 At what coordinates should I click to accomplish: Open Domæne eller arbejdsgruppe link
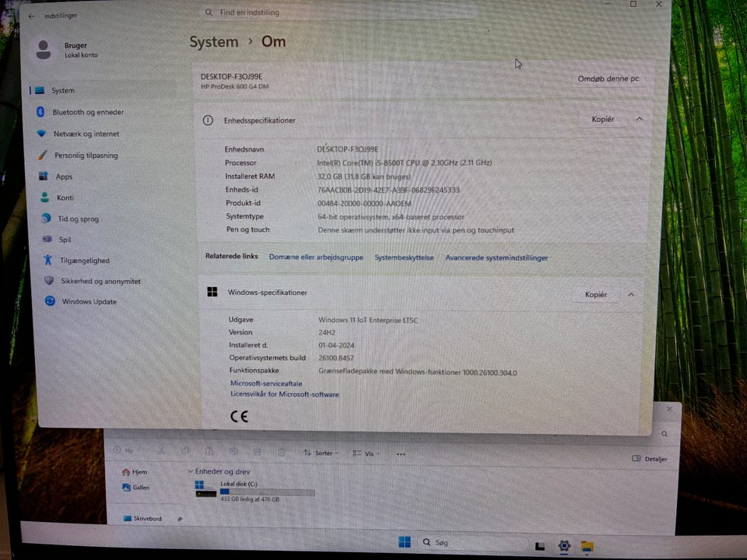click(316, 257)
